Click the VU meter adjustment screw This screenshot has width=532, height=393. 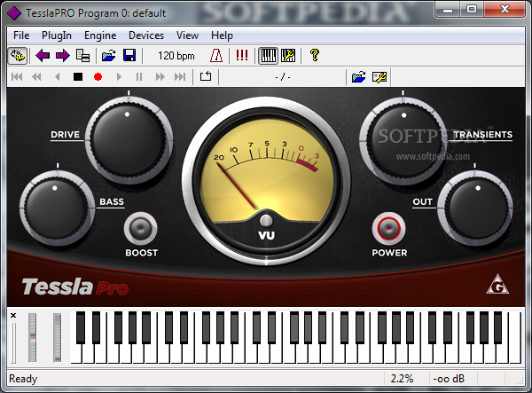pos(266,221)
